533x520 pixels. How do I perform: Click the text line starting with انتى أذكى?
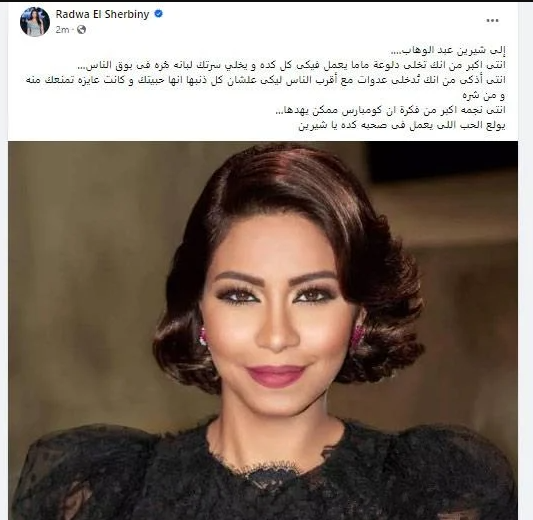[266, 81]
